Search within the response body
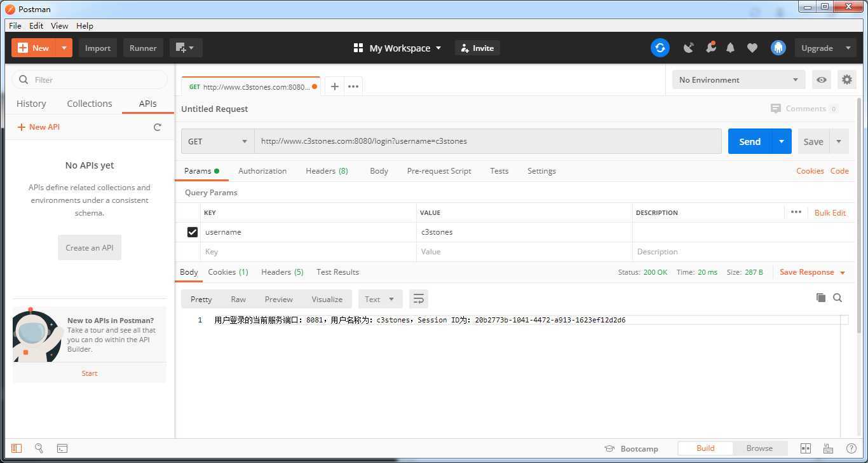 (x=837, y=298)
